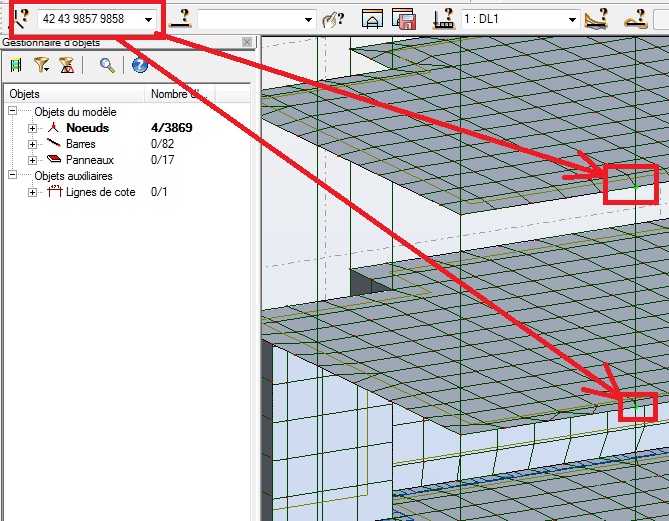Screen dimensions: 669x521
Task: Collapse the "Objets du modèle" tree node
Action: [x=12, y=111]
